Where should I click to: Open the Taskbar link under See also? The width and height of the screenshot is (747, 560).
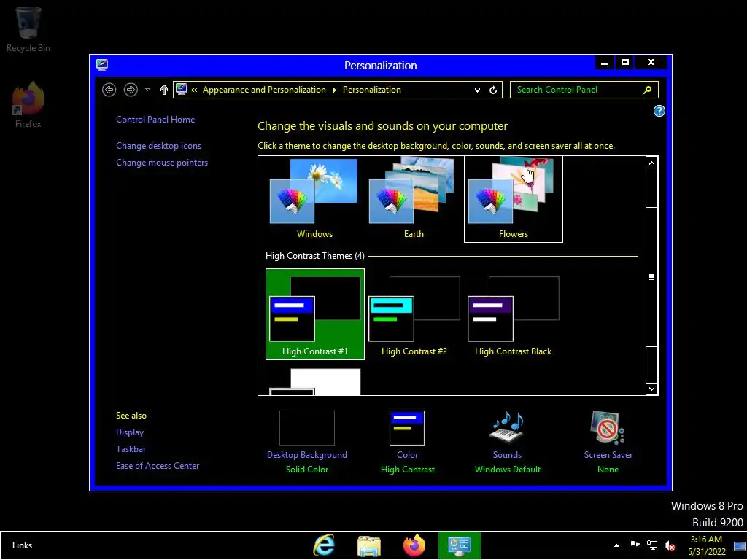click(x=131, y=449)
